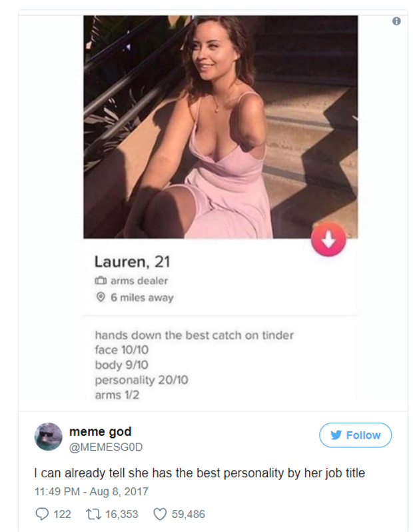Image resolution: width=413 pixels, height=532 pixels.
Task: Click the info icon in top-right corner
Action: 396,21
